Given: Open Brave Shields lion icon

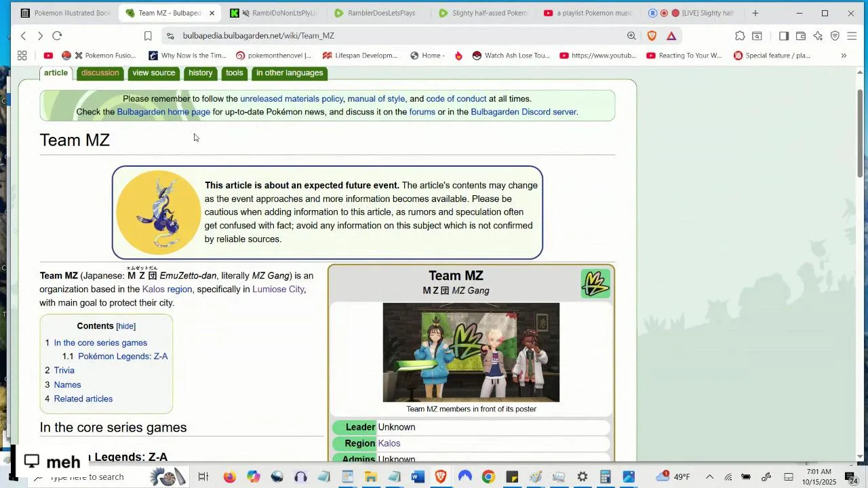Looking at the screenshot, I should [x=652, y=36].
